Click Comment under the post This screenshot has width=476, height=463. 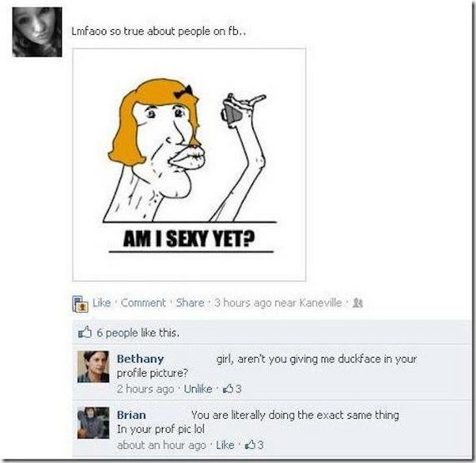(x=144, y=303)
